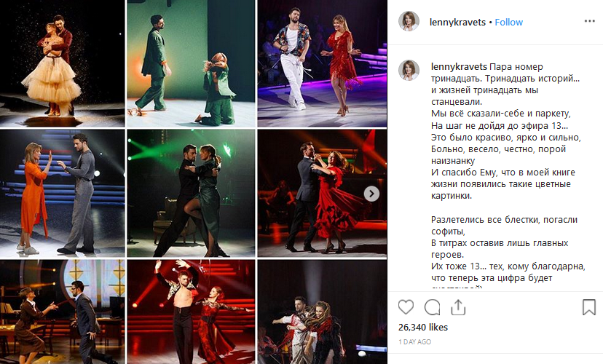This screenshot has height=364, width=603.
Task: Select the tango photo with green spotlights
Action: point(191,194)
